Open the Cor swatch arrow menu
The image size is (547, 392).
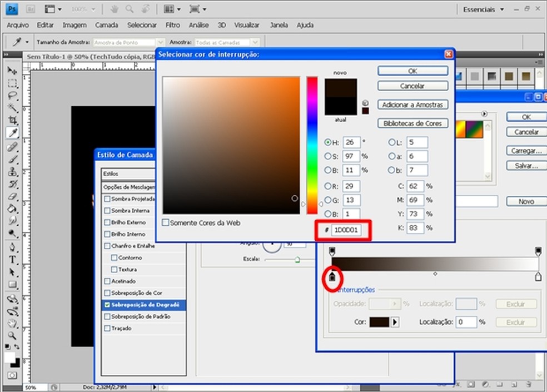click(396, 322)
